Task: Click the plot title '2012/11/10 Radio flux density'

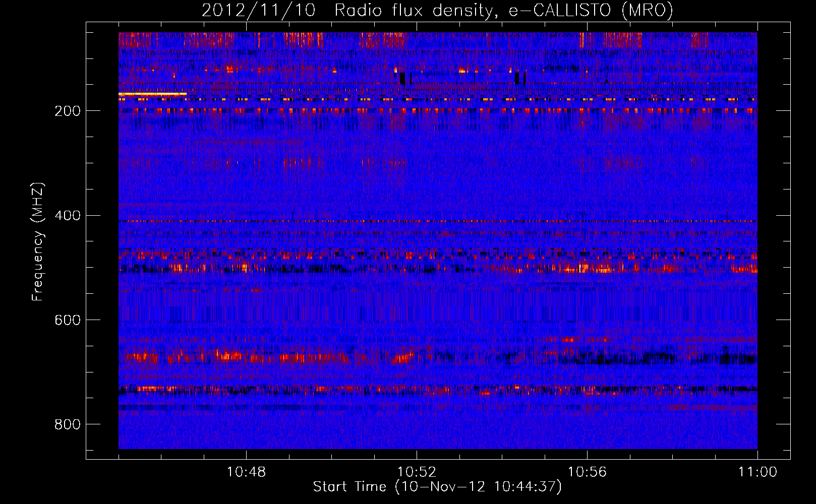Action: click(x=437, y=10)
